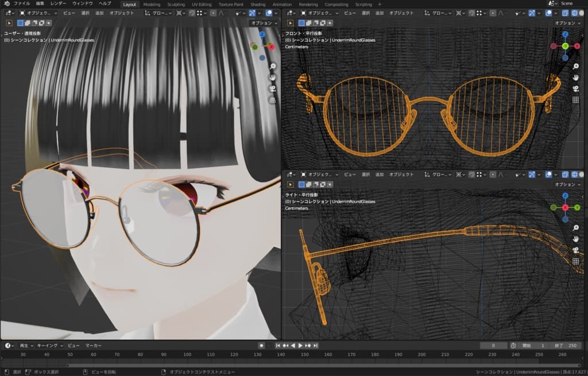Click the timeline horizontal scrollbar
This screenshot has width=588, height=376.
coord(287,365)
